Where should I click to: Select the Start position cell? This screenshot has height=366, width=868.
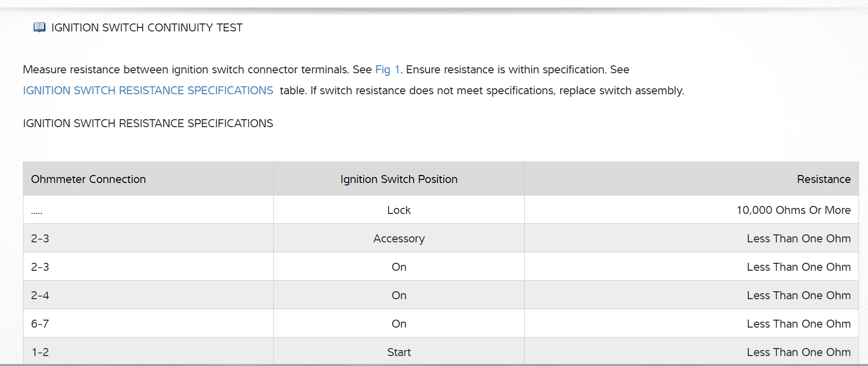pos(399,353)
